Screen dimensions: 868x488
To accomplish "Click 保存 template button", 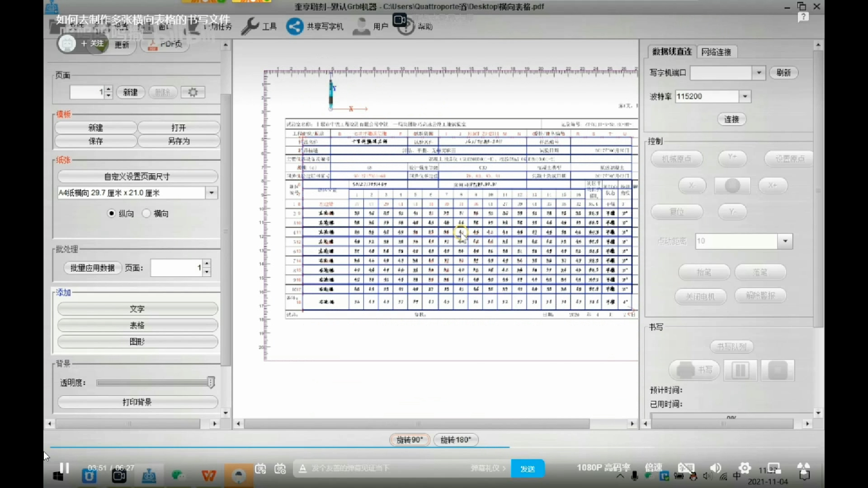I will pyautogui.click(x=96, y=141).
